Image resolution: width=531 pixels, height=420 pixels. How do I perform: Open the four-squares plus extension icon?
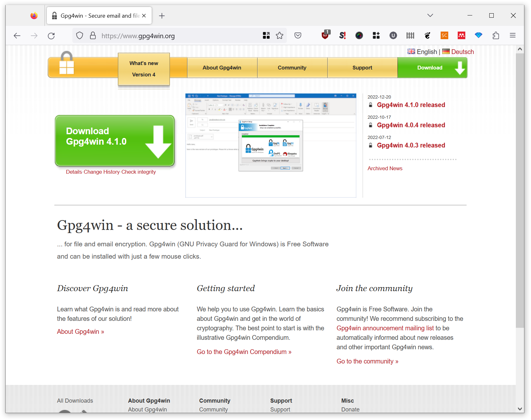point(376,35)
